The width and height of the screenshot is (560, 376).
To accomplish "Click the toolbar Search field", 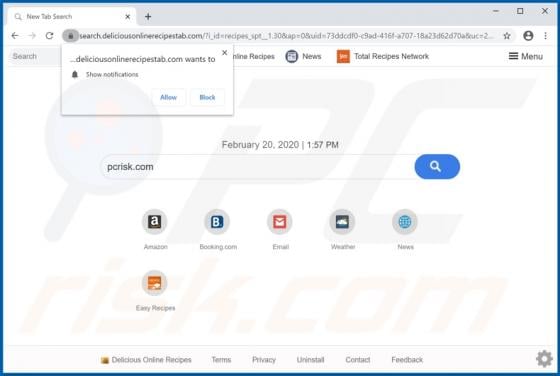I will (x=35, y=56).
